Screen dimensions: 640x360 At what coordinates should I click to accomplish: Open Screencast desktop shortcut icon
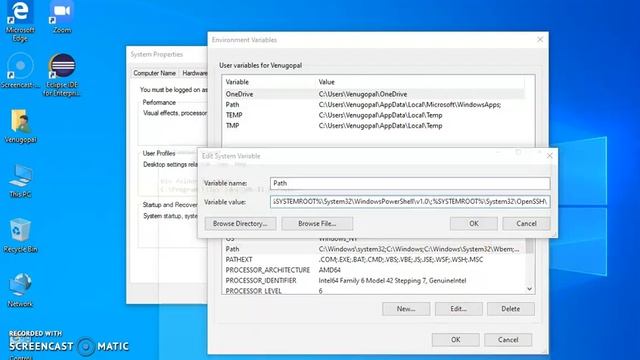pyautogui.click(x=20, y=70)
